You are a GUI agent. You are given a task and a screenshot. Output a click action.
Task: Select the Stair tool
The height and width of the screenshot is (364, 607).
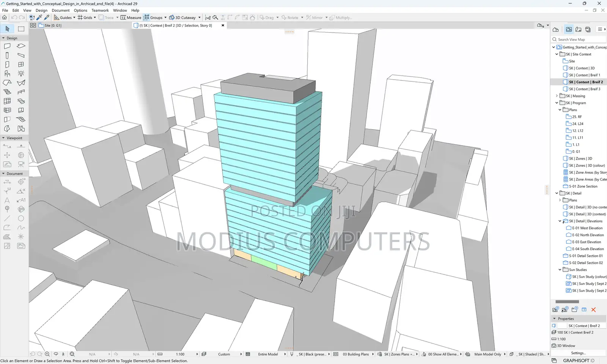coord(7,92)
